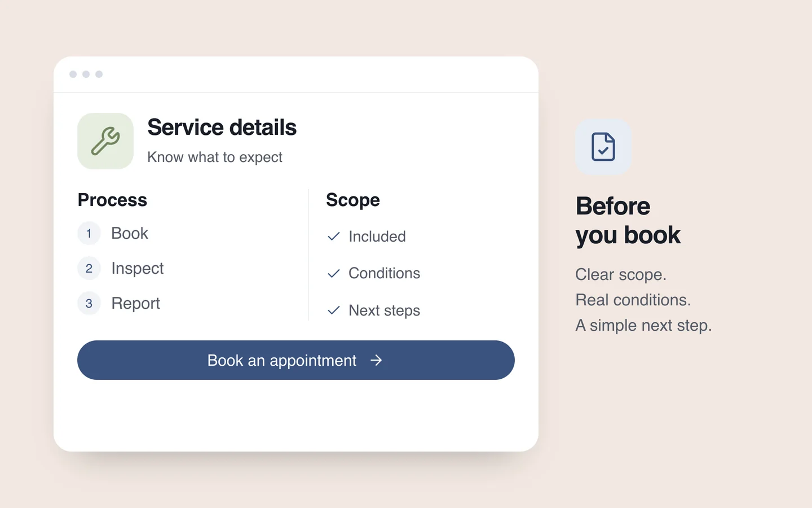
Task: Select the Inspect process step label
Action: coord(138,269)
